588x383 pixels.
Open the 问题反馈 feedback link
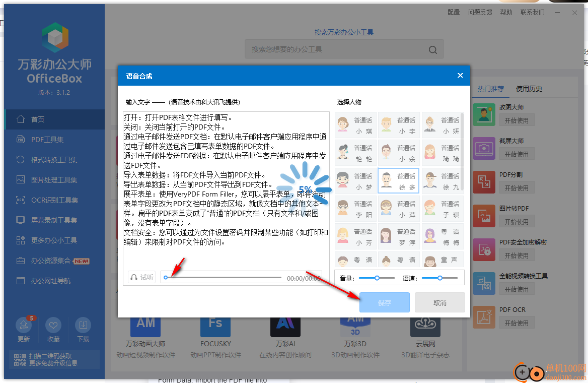(480, 13)
